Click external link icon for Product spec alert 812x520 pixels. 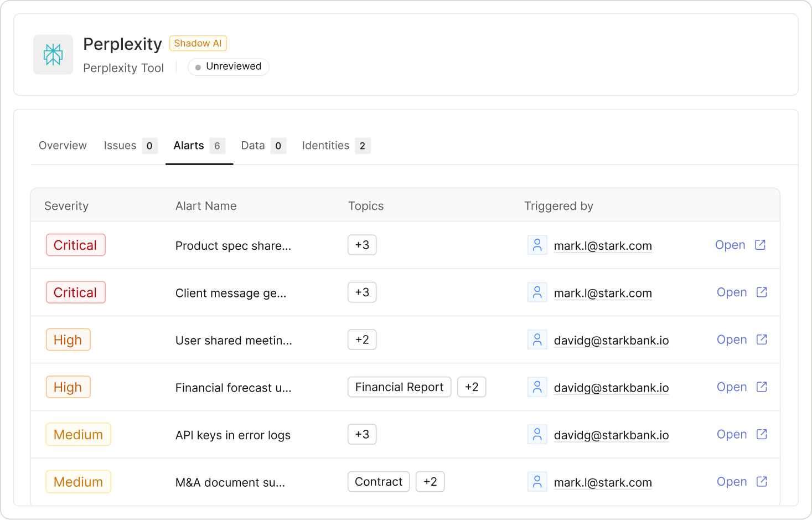click(760, 245)
